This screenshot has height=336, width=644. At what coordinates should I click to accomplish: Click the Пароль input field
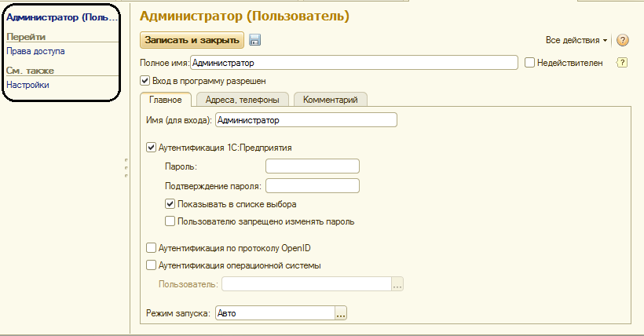pos(312,166)
